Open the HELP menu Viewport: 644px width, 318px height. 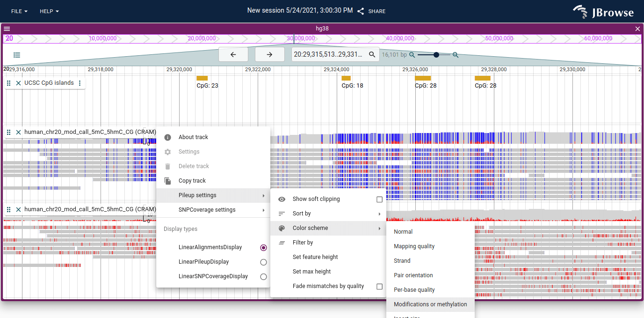49,11
